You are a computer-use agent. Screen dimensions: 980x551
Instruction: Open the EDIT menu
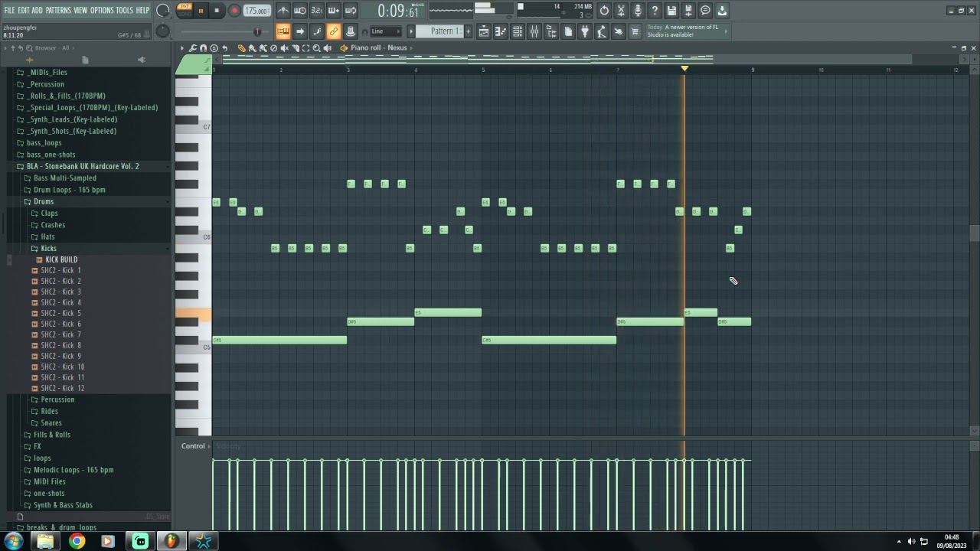(24, 10)
